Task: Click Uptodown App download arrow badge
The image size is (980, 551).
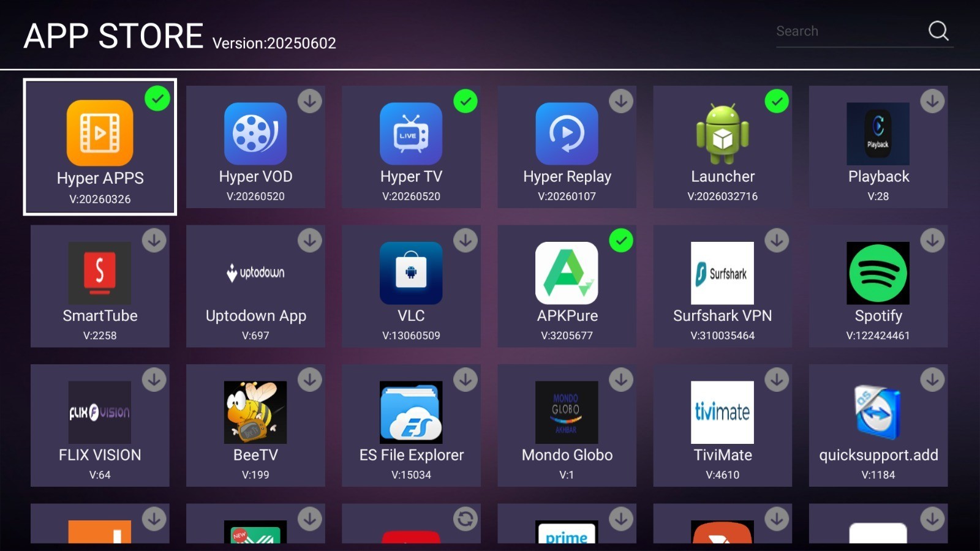Action: click(310, 241)
